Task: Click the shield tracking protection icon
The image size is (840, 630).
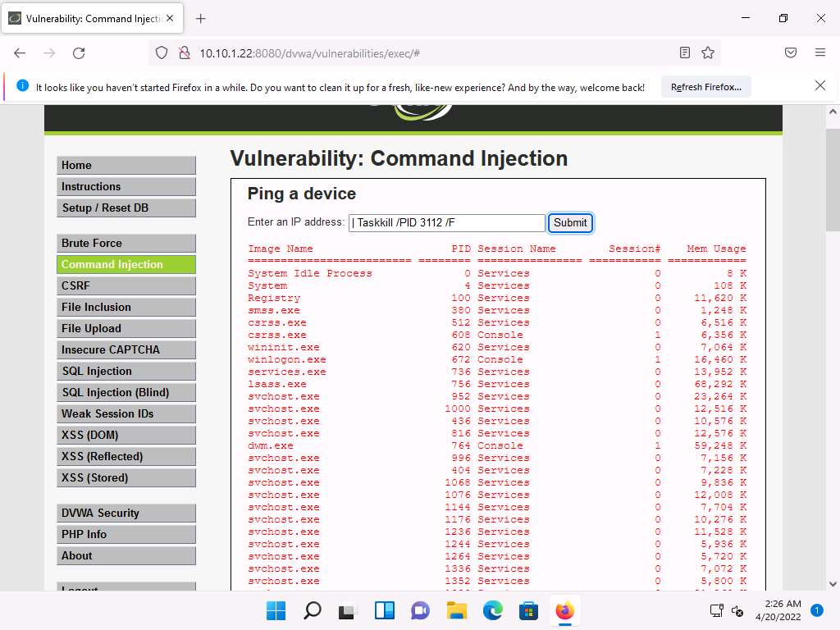Action: pos(162,52)
